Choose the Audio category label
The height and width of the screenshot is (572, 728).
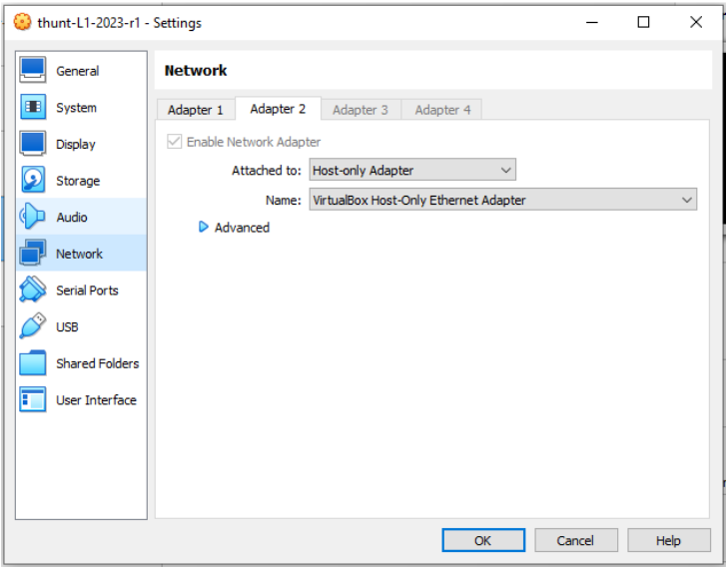pos(72,218)
